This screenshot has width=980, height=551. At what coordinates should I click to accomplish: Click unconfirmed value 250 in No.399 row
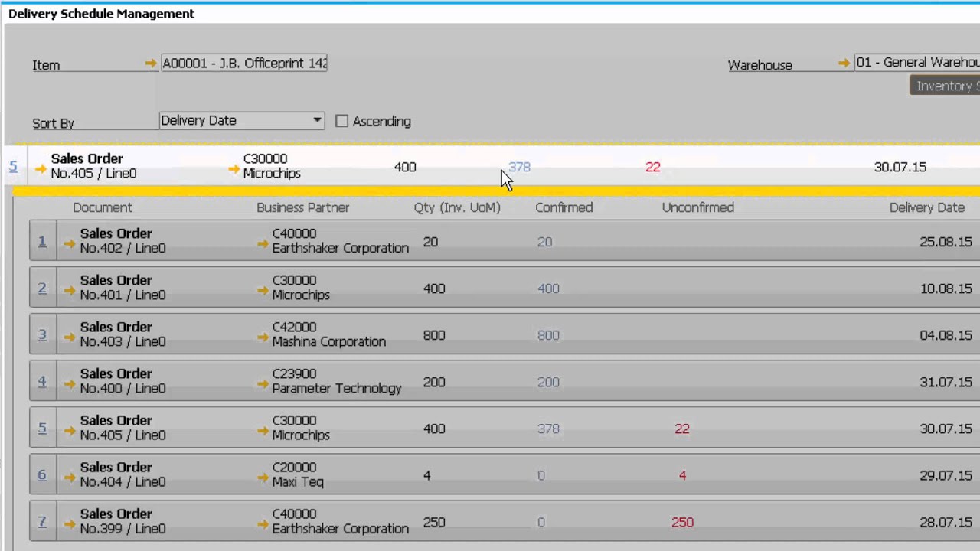682,522
